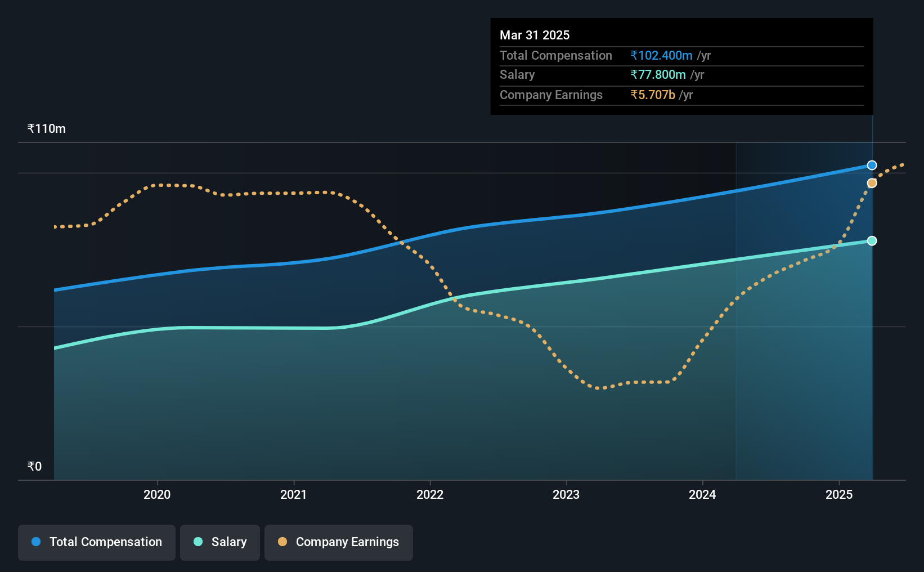
Task: Click the Total Compensation tooltip row label
Action: [556, 55]
